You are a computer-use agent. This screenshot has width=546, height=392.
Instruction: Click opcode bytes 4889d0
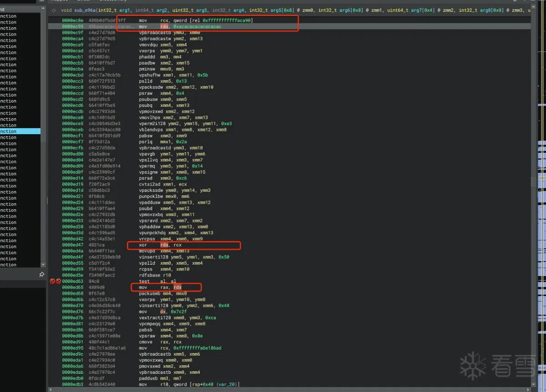(x=96, y=287)
